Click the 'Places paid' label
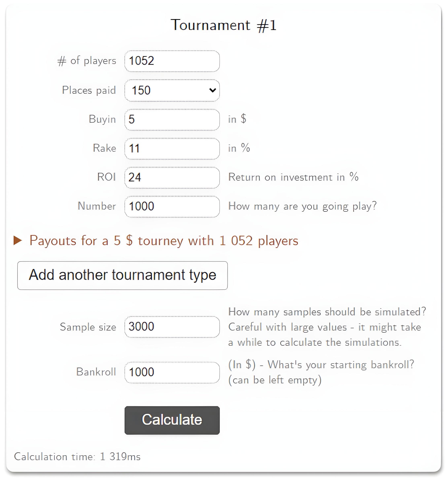 coord(89,90)
